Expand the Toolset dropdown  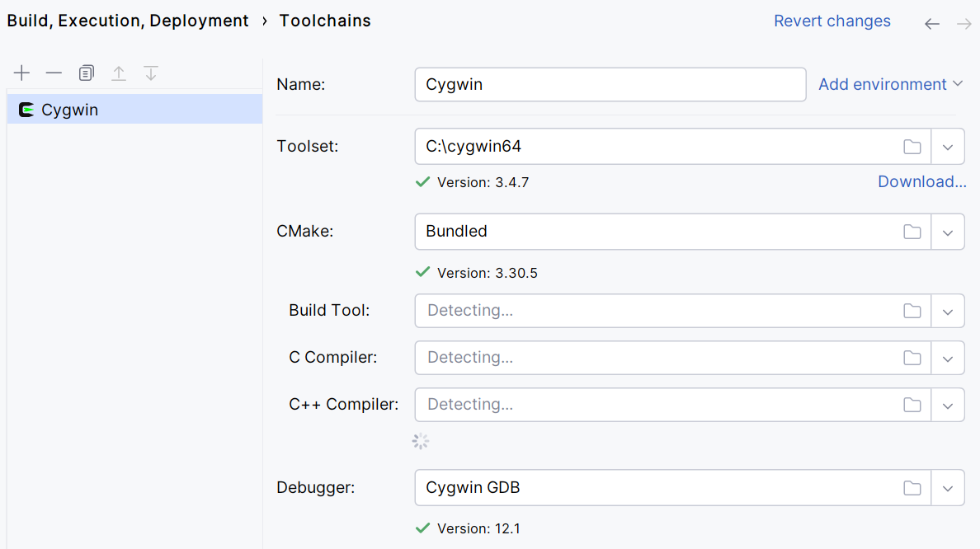(x=948, y=146)
